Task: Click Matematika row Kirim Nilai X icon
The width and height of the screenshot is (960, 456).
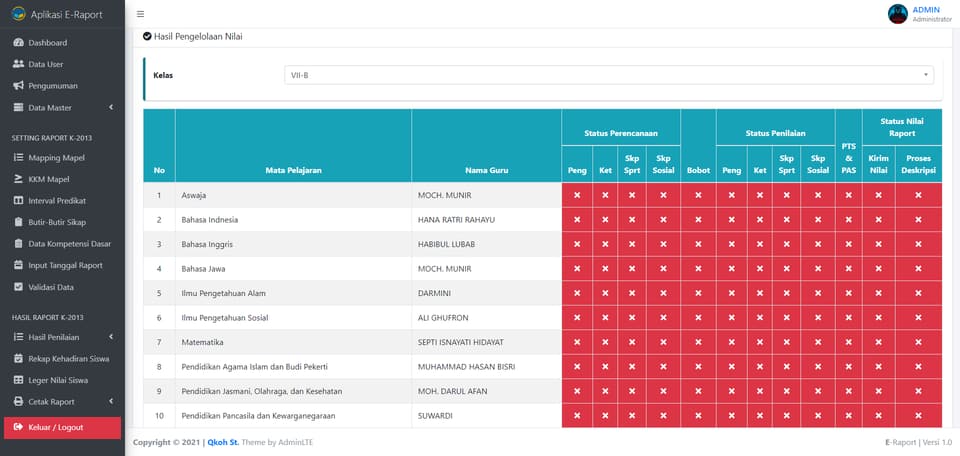Action: coord(879,342)
